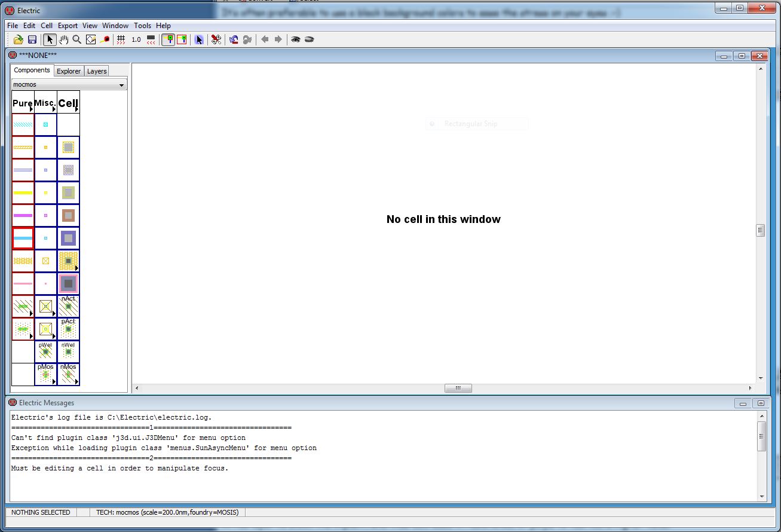
Task: Open the nMos transistor popup entry
Action: 68,375
